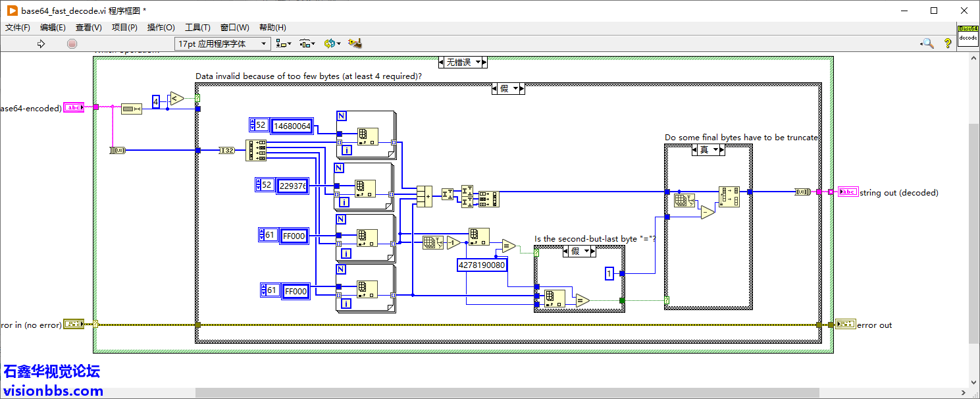Select the String Length function node

132,109
